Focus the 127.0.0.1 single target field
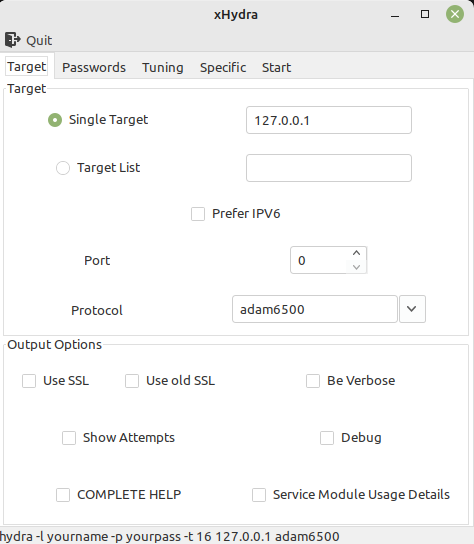Viewport: 474px width, 544px height. [329, 120]
